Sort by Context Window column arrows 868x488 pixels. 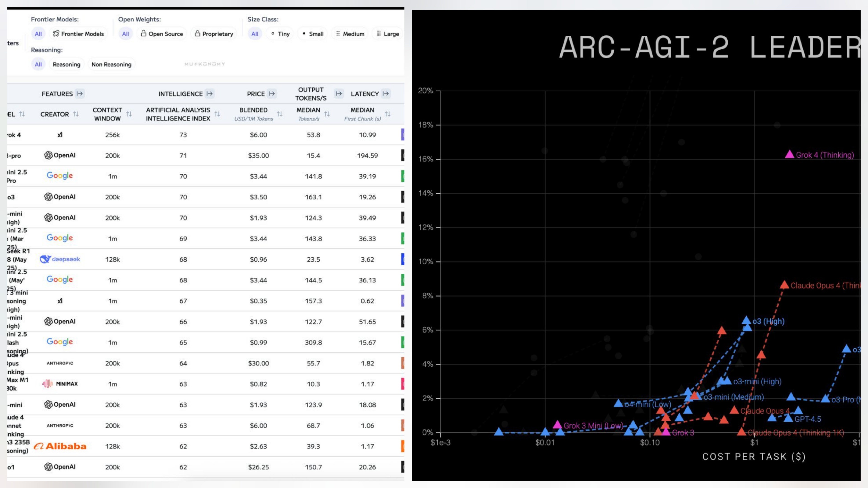[x=129, y=114]
